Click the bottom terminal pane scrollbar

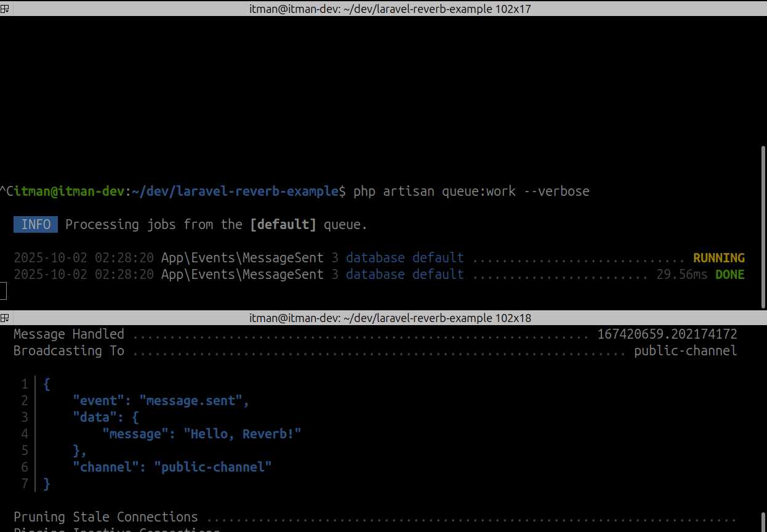763,520
